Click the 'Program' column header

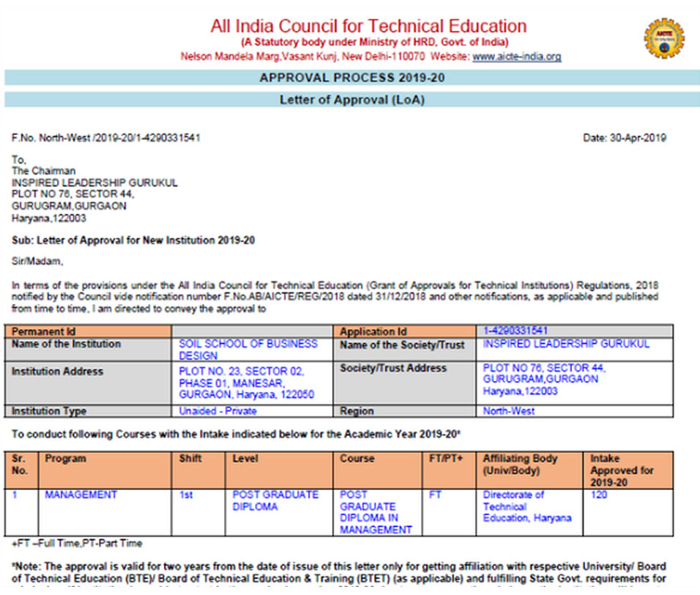click(105, 470)
